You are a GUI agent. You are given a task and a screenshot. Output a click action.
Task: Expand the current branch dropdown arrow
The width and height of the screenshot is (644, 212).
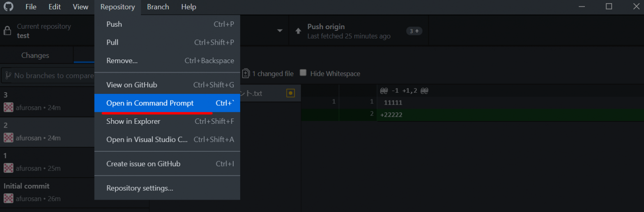280,31
